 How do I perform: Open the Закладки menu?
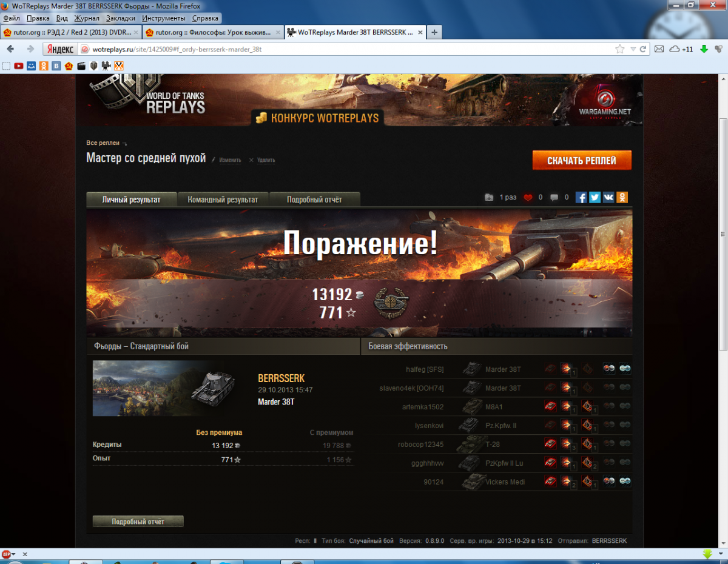121,18
